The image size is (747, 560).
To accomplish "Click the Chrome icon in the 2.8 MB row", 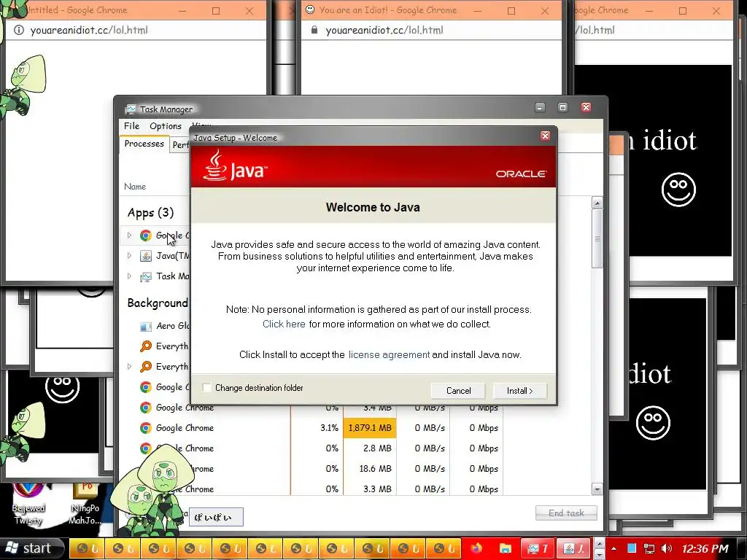I will [x=146, y=448].
